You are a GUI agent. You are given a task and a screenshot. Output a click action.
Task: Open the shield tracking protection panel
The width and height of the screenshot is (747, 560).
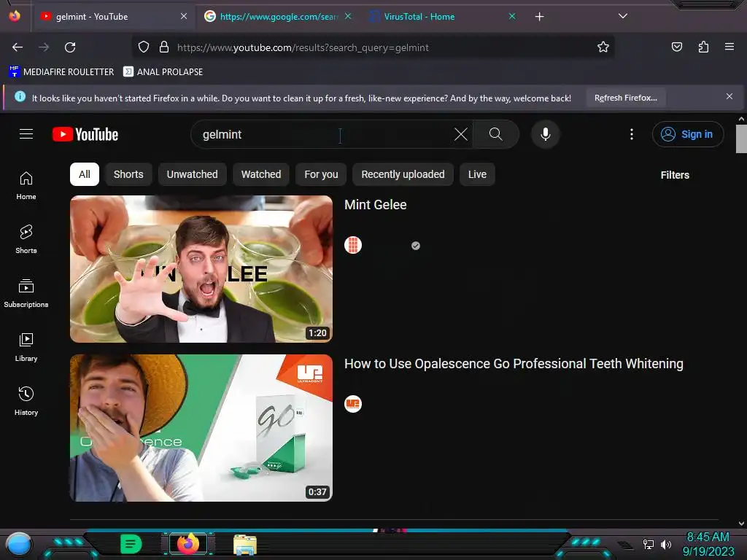pos(144,47)
